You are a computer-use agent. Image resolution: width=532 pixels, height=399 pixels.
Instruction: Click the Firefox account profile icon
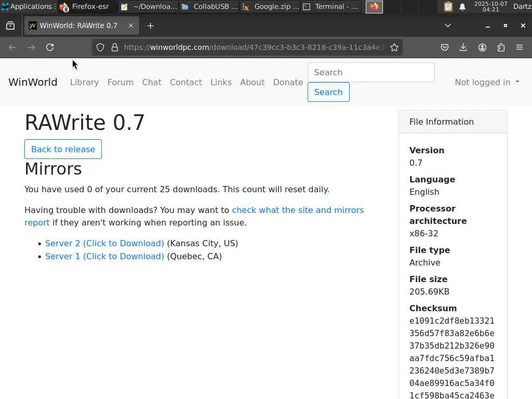[482, 47]
